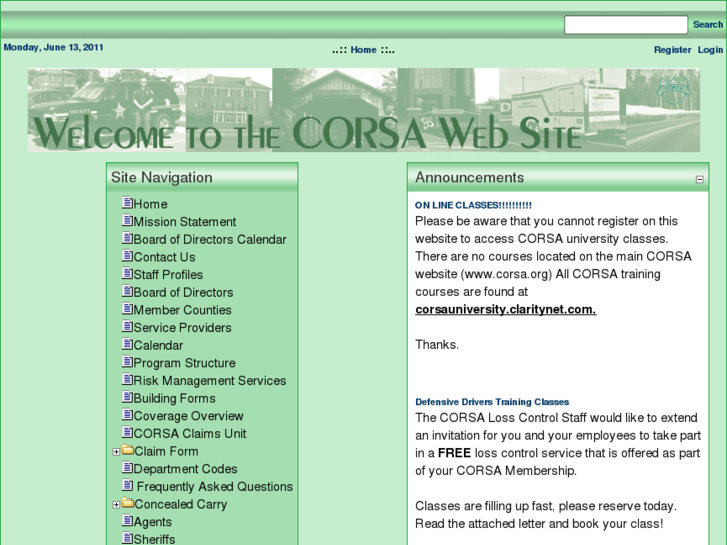This screenshot has width=727, height=545.
Task: Click the page icon beside Staff Profiles
Action: point(127,273)
